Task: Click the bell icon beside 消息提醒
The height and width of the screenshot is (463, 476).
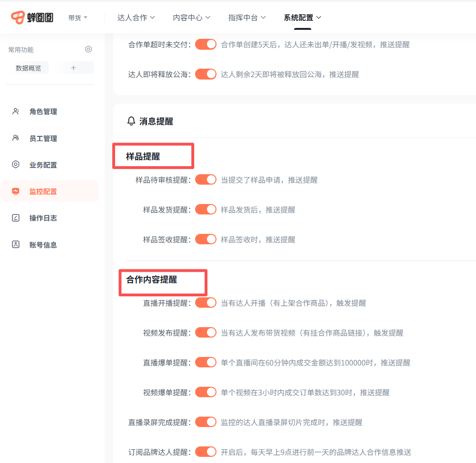Action: pyautogui.click(x=131, y=121)
